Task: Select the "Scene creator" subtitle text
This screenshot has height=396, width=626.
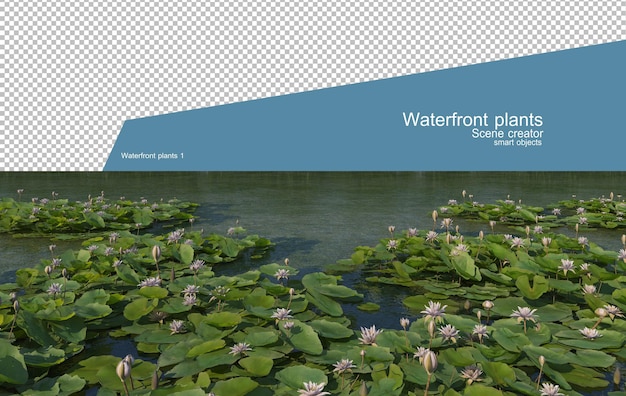Action: pos(507,133)
